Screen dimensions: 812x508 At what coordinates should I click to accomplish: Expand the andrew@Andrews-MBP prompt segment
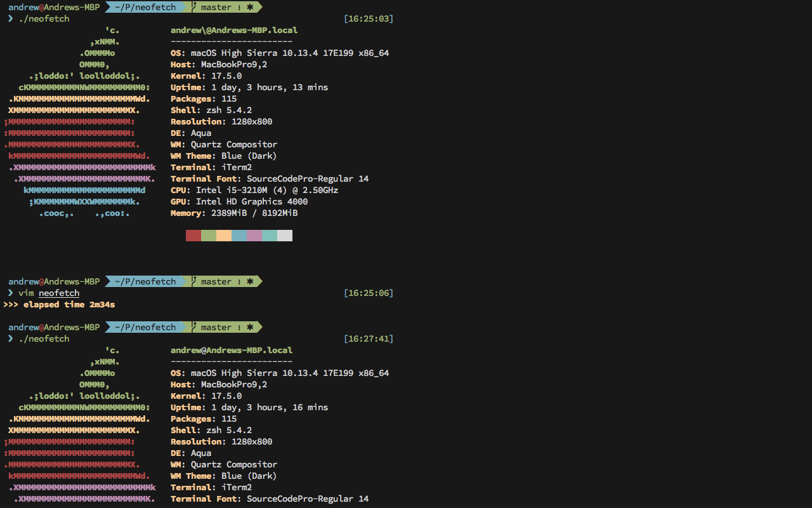(x=54, y=6)
